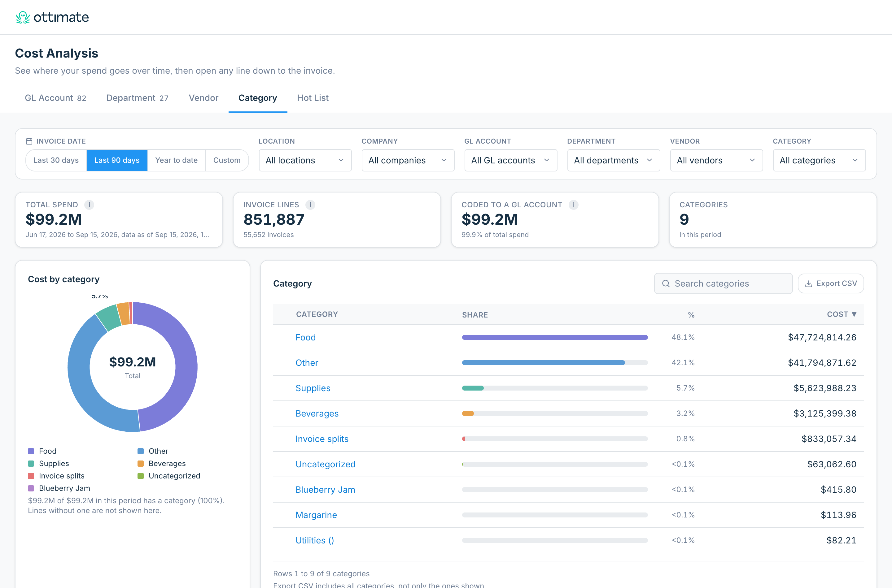Click the Food legend color swatch

pyautogui.click(x=31, y=451)
